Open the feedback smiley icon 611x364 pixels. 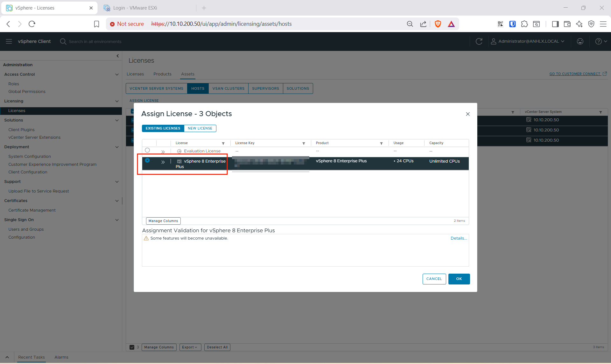(580, 41)
